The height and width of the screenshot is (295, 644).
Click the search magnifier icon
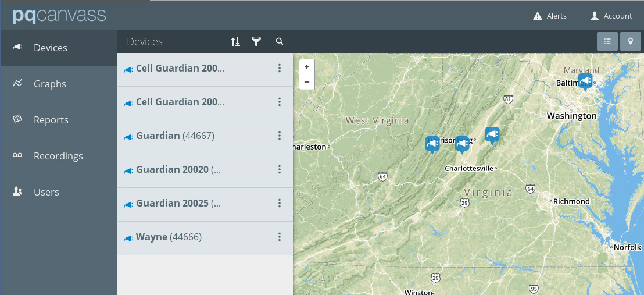coord(280,41)
